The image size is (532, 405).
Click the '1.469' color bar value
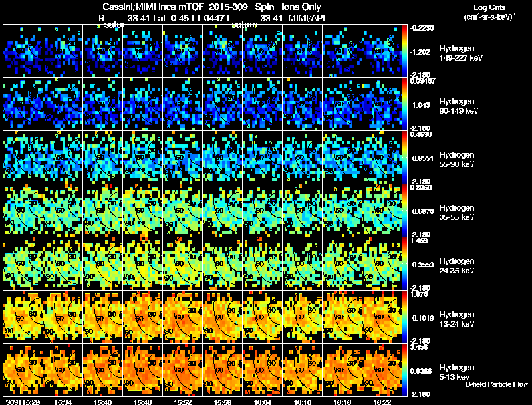pos(419,241)
